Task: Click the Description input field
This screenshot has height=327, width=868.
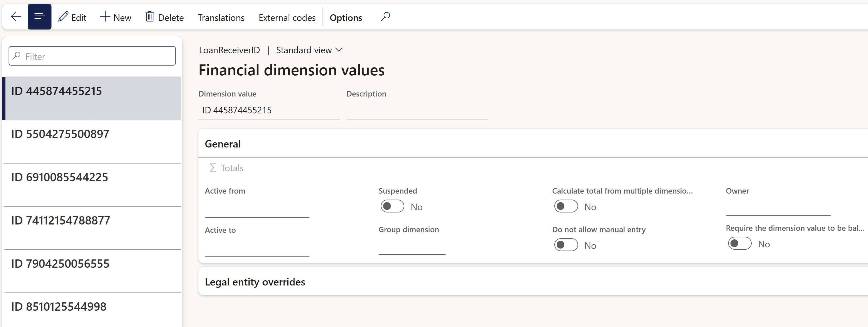Action: [x=417, y=111]
